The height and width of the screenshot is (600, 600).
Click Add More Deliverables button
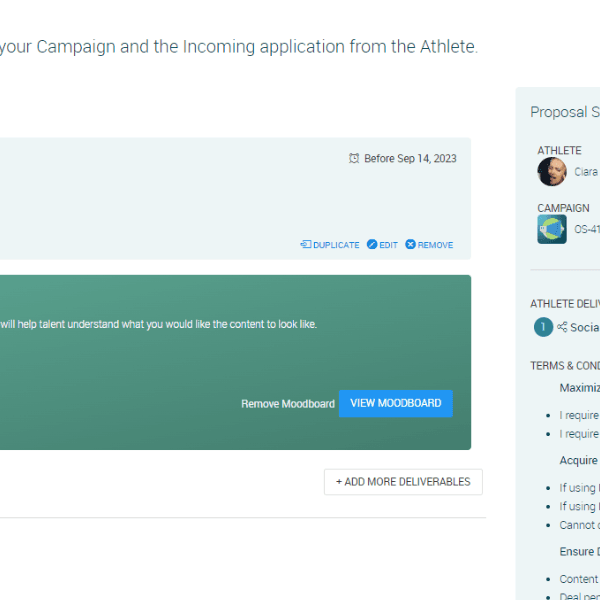pyautogui.click(x=403, y=482)
